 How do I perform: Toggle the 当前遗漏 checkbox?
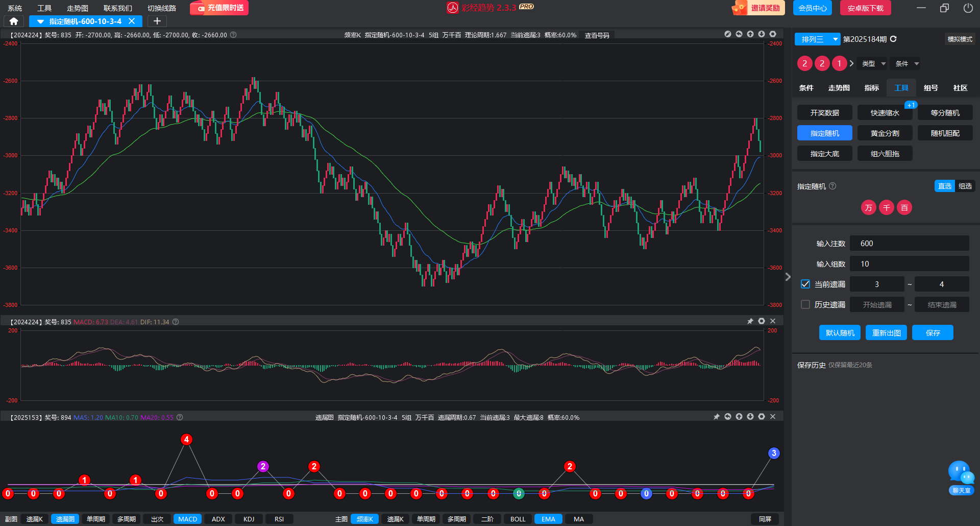pyautogui.click(x=805, y=284)
